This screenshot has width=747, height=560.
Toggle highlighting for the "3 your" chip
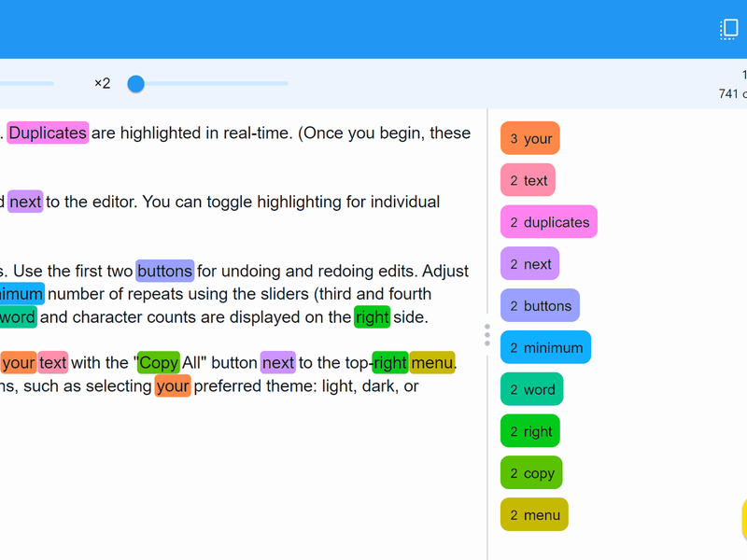tap(529, 137)
